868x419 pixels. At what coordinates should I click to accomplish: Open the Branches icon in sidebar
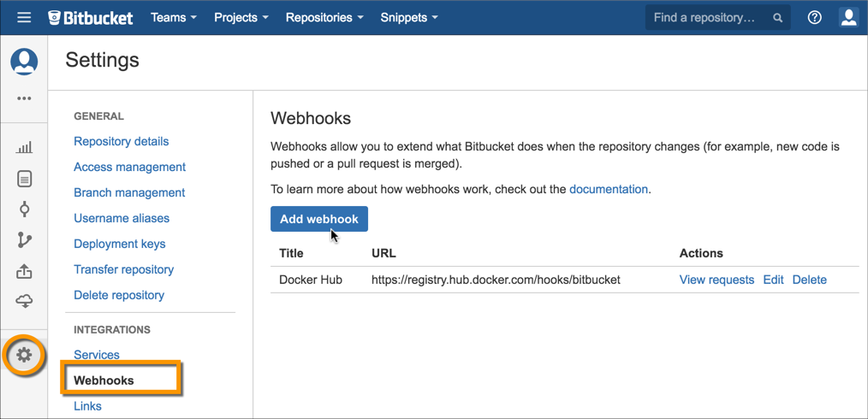click(24, 240)
